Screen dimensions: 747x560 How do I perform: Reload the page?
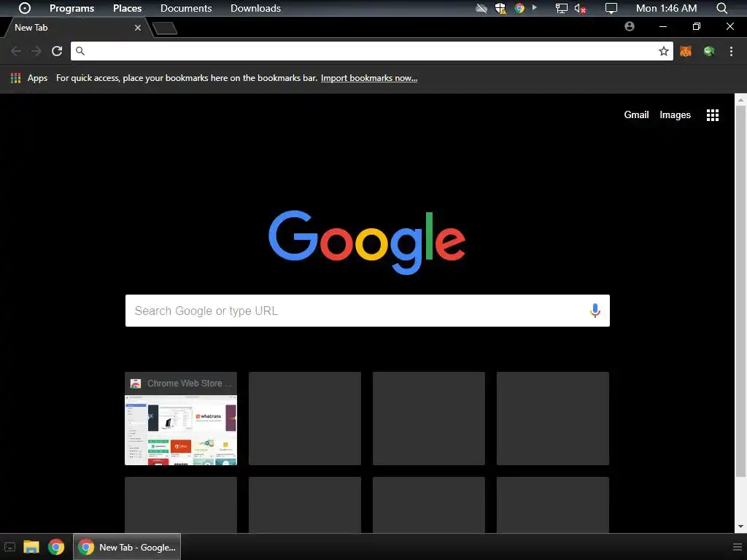point(57,51)
